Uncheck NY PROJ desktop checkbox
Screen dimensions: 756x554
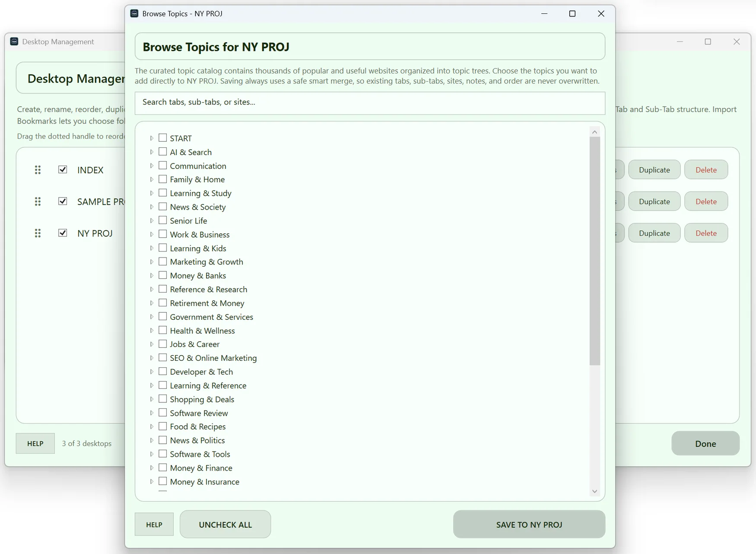(x=63, y=233)
